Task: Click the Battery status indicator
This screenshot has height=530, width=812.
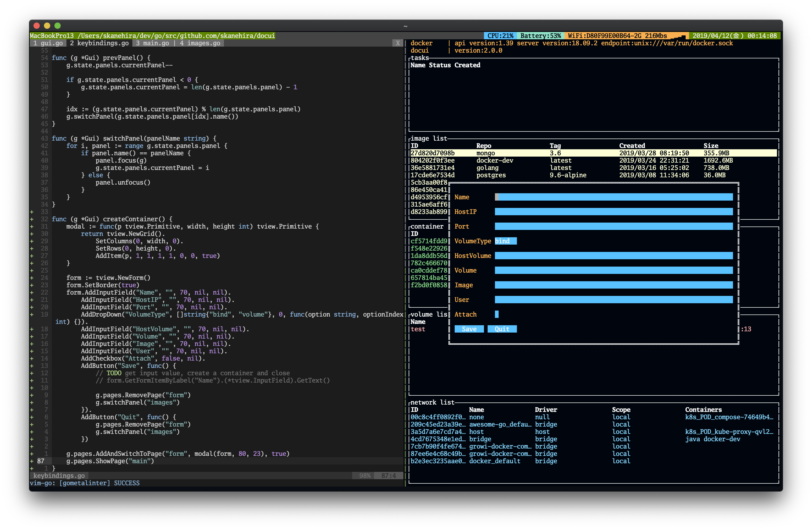Action: [540, 36]
